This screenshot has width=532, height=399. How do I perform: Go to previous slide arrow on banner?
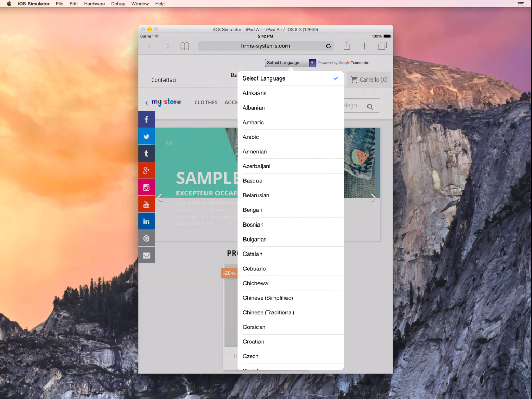(x=159, y=197)
